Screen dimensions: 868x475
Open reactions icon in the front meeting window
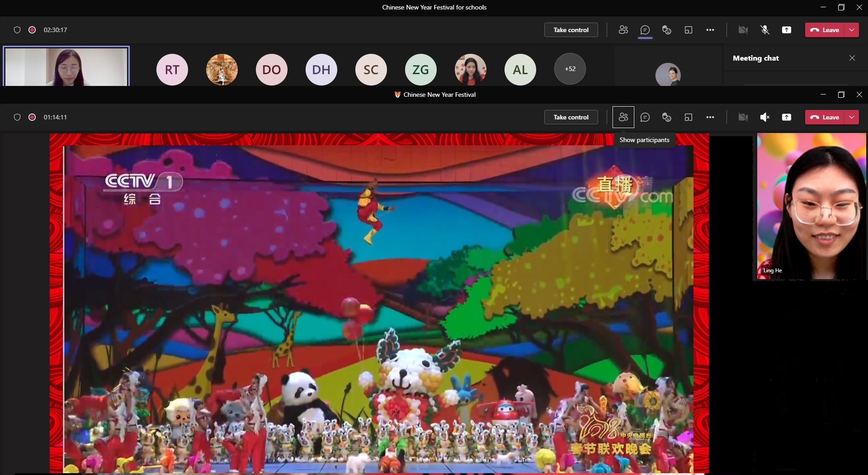click(667, 117)
